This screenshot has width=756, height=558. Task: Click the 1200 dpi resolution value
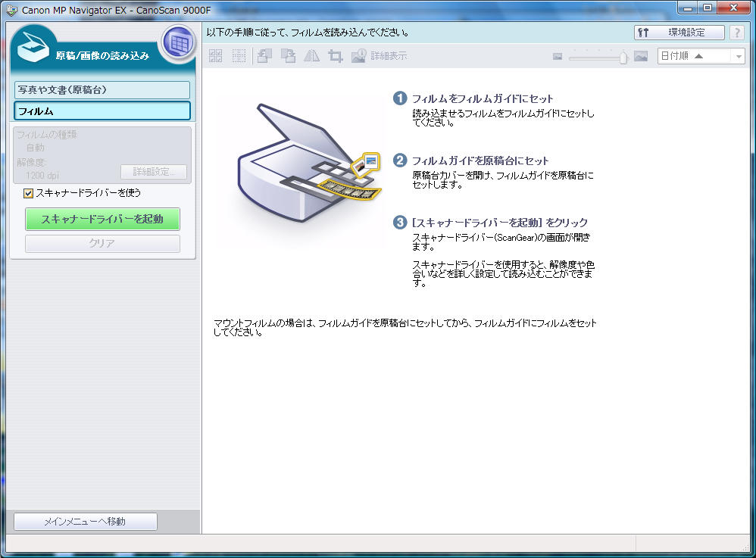pos(42,176)
